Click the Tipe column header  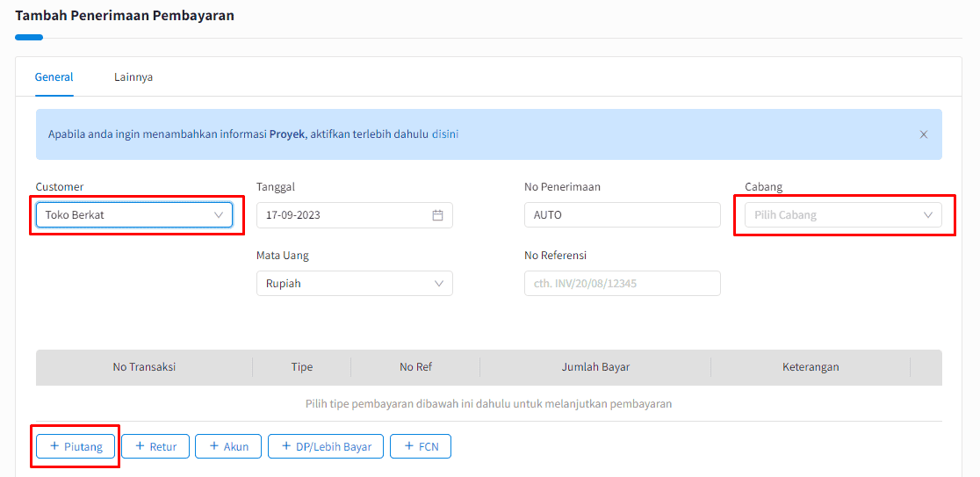coord(301,367)
